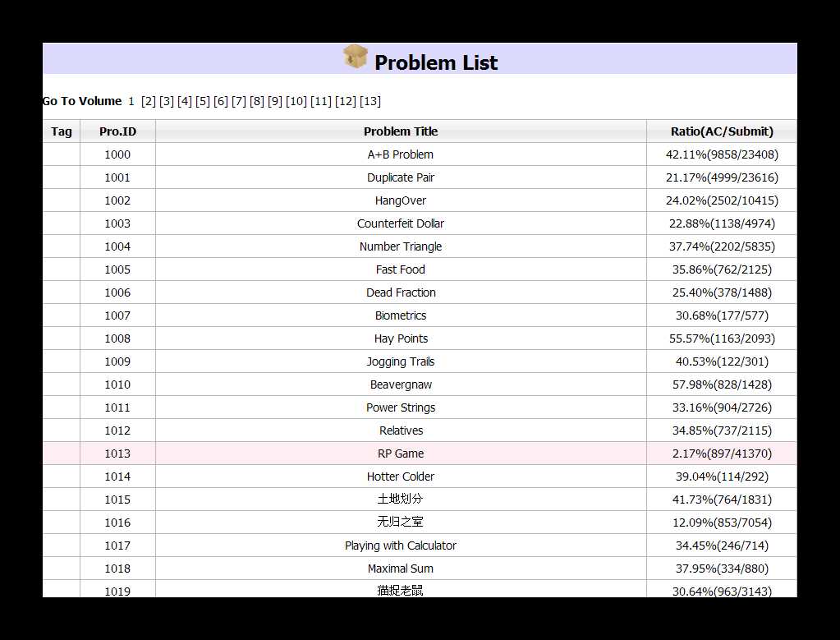Go to volume 4
This screenshot has width=840, height=640.
click(x=185, y=101)
